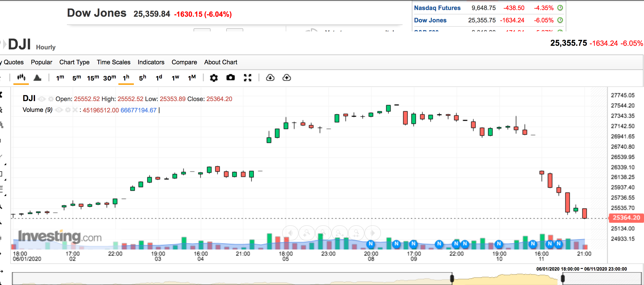Open the Compare menu

(184, 62)
